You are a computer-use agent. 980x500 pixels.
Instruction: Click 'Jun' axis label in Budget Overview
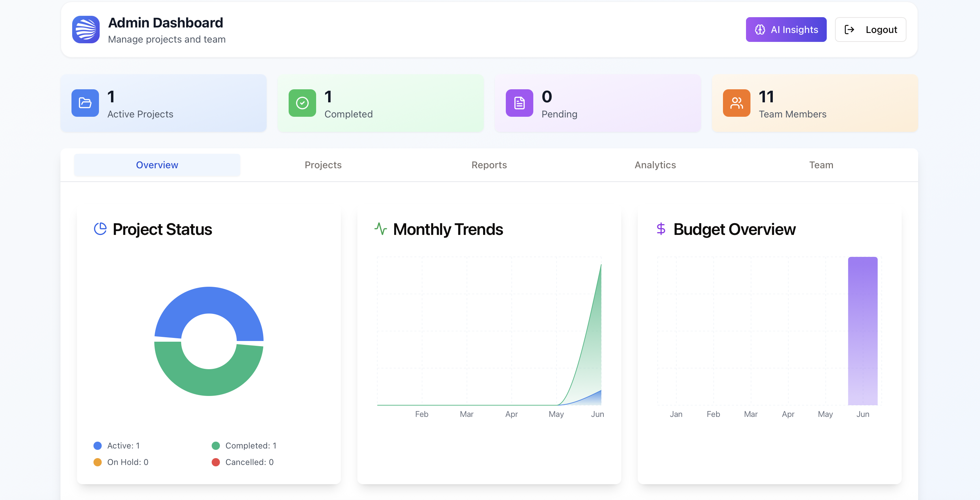pos(863,414)
